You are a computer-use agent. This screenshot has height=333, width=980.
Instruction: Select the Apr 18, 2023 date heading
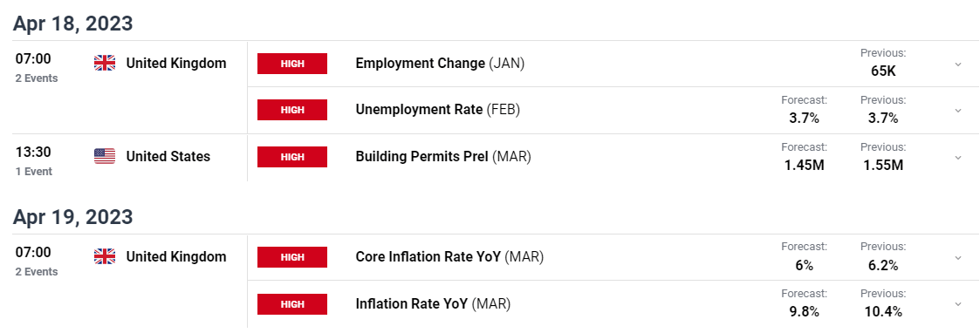[x=72, y=24]
